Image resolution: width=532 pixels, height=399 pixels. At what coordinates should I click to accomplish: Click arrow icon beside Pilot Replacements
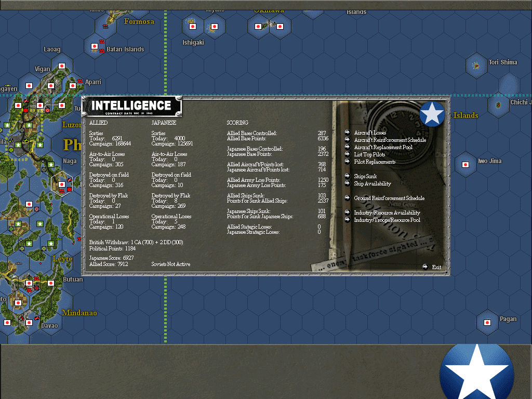(347, 162)
